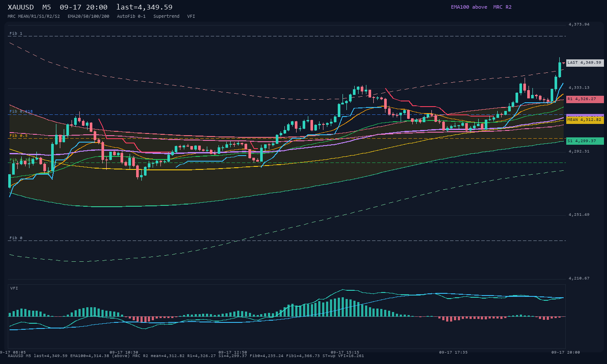
Task: Select the 09-17 20:00 header timestamp
Action: tap(84, 7)
